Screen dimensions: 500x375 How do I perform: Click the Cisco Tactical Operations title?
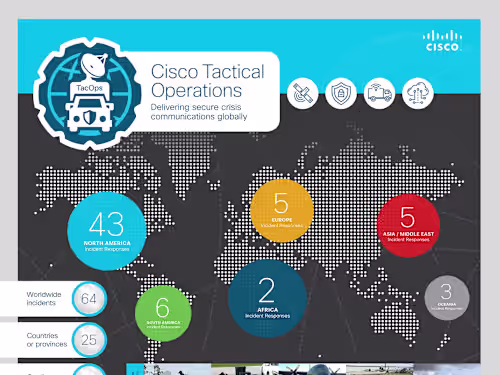[x=208, y=81]
